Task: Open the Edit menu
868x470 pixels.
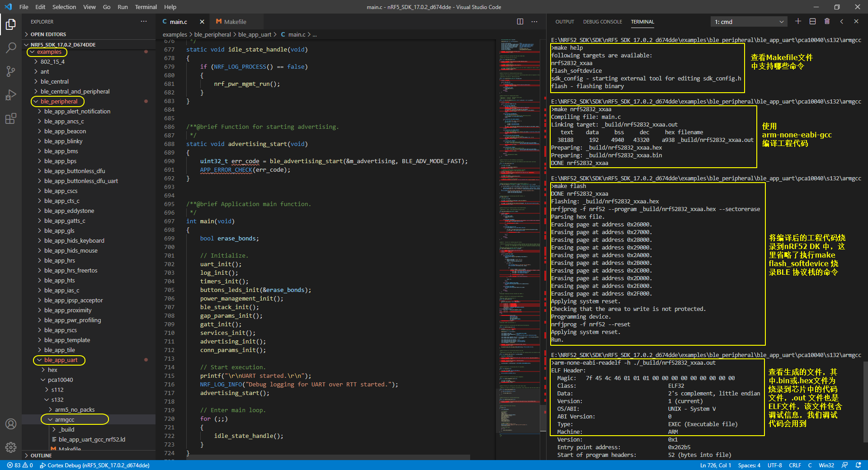Action: [40, 7]
